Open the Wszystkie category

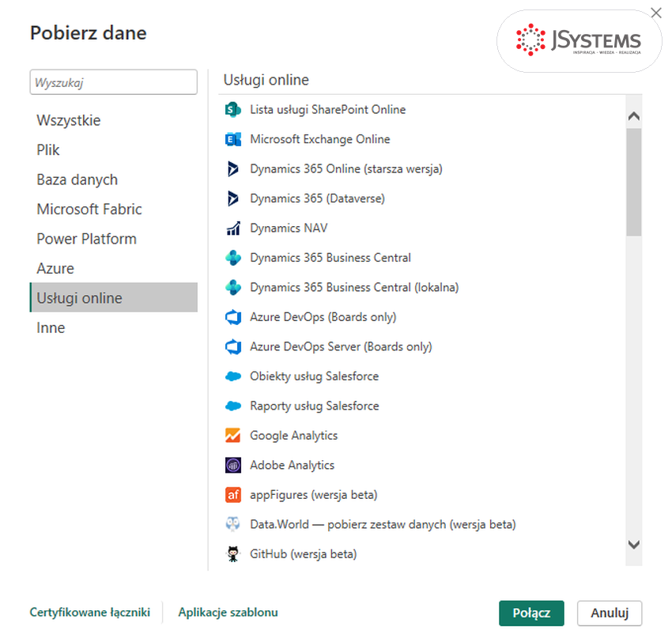(114, 120)
